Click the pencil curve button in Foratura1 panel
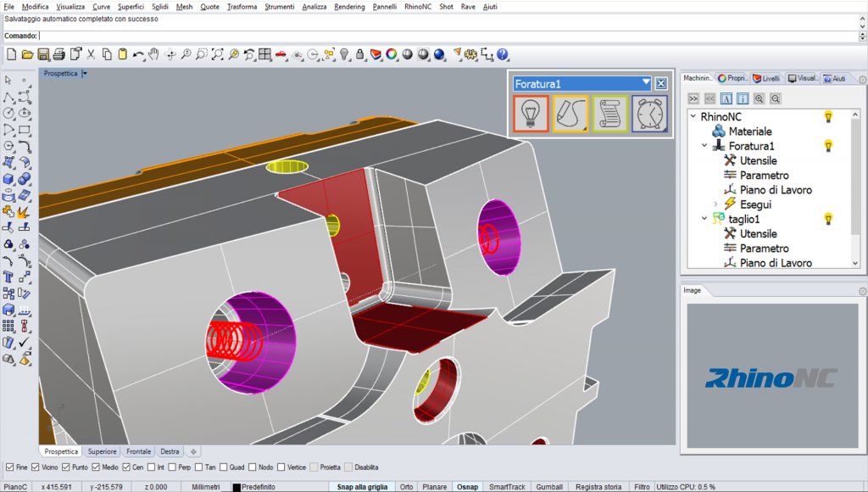The image size is (868, 492). pos(570,114)
